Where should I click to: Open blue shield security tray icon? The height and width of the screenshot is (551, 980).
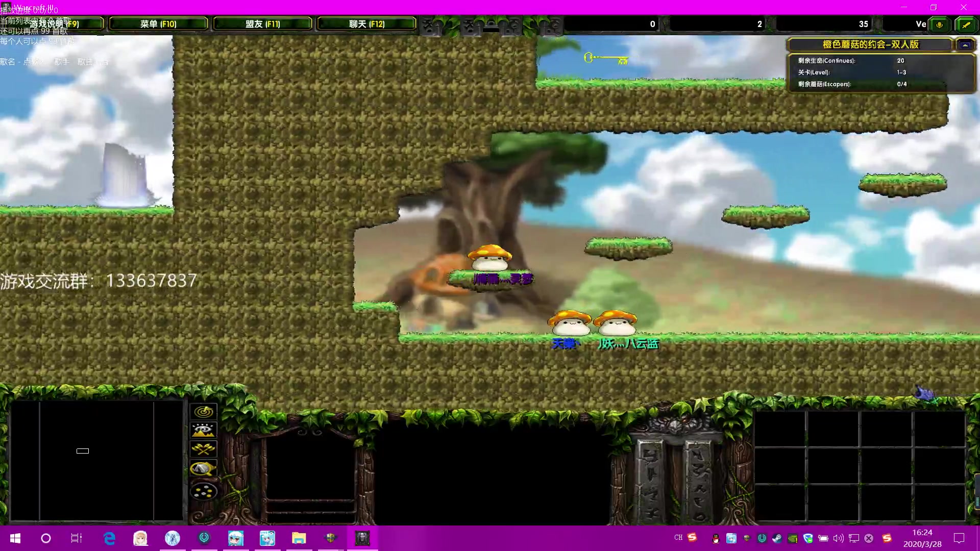[808, 538]
